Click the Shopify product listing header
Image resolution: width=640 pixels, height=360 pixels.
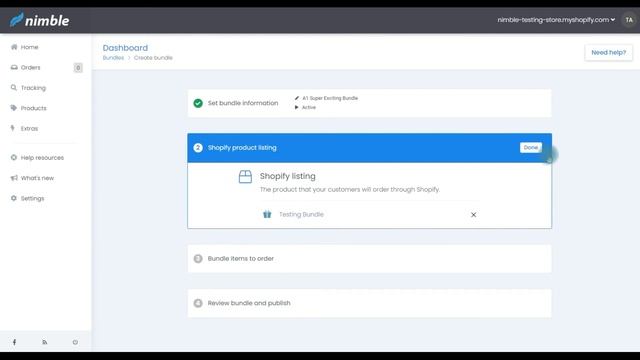369,148
